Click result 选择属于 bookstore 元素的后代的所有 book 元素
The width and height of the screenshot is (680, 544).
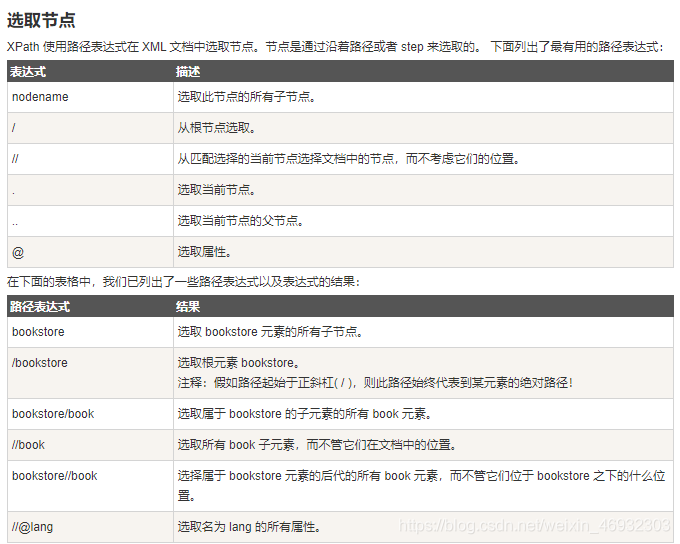point(421,485)
